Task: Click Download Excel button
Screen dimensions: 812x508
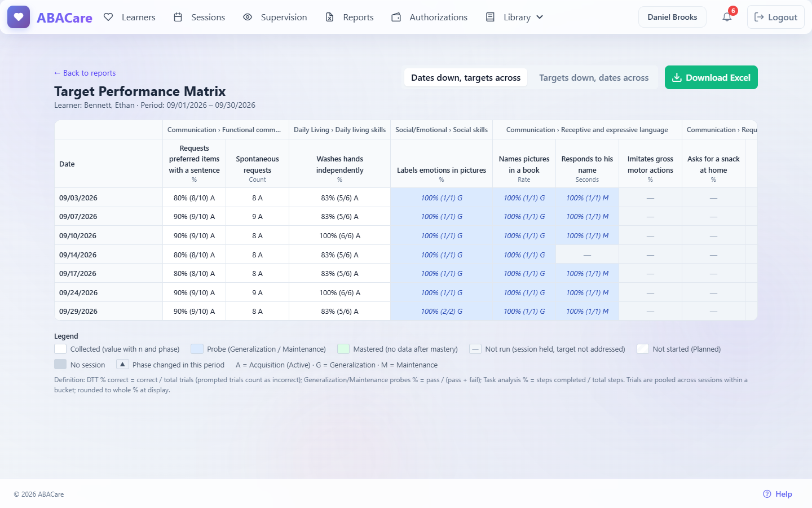Action: tap(711, 77)
